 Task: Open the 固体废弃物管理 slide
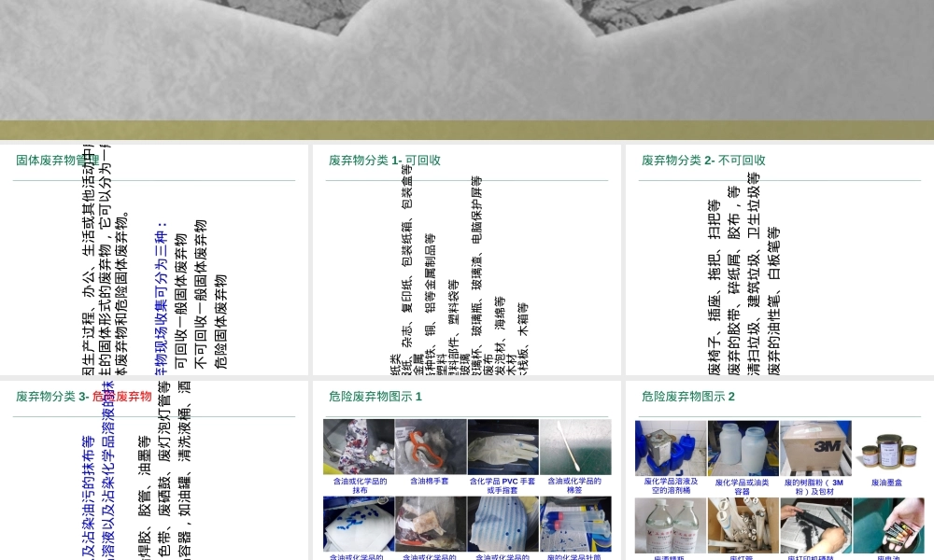coord(154,260)
